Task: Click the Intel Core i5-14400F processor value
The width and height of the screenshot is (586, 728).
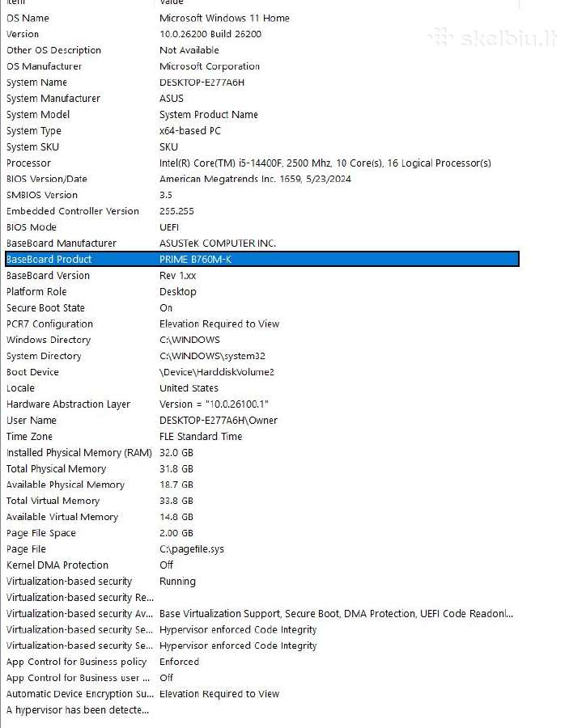Action: coord(325,163)
